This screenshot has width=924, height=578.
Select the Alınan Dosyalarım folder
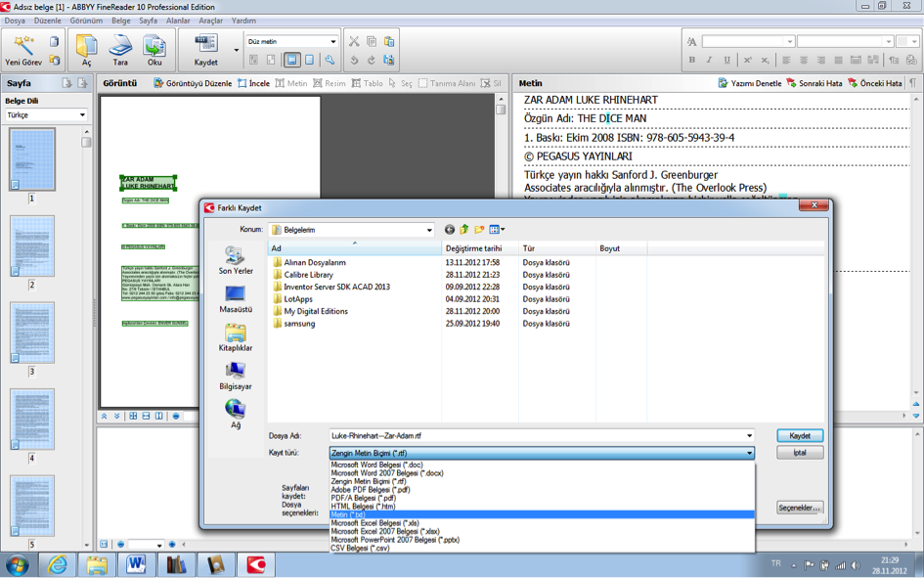(x=315, y=262)
